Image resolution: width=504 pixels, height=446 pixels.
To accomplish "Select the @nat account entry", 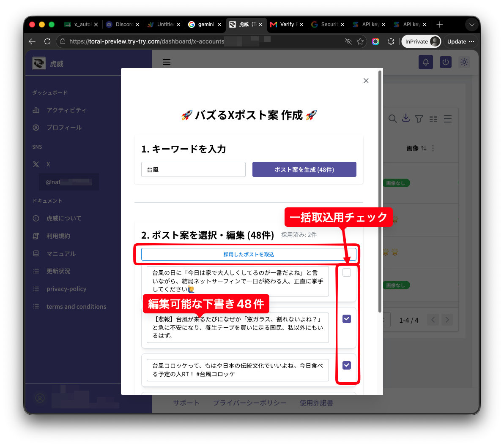I will 69,182.
